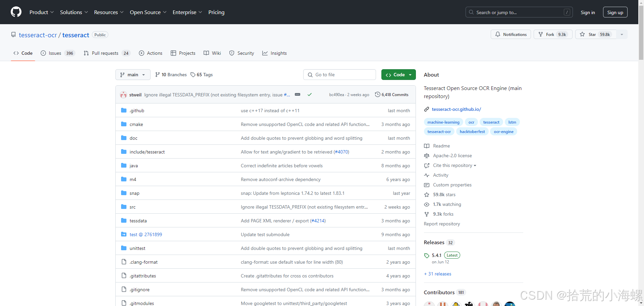Visit tesseract-ocr.github.io website link
Viewport: 644px width, 306px height.
pyautogui.click(x=456, y=109)
